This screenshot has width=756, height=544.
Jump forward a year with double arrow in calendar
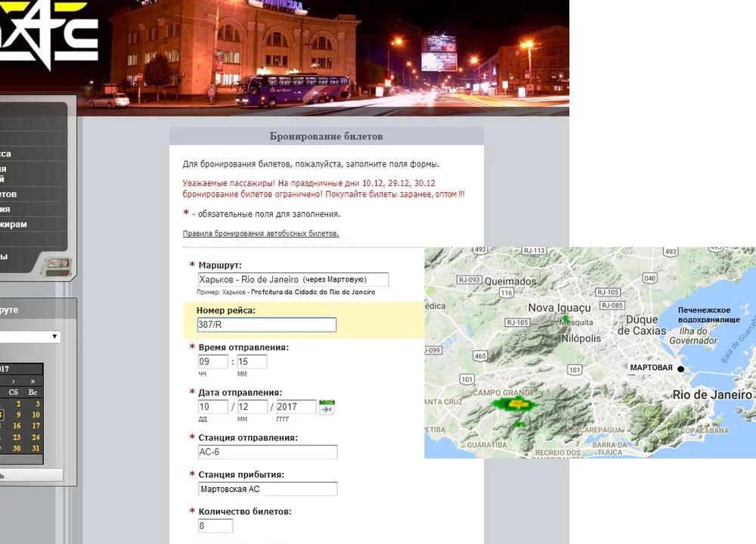[33, 381]
